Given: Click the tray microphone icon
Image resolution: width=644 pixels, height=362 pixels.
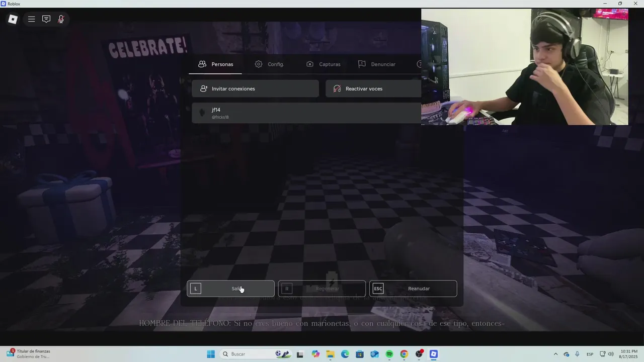Looking at the screenshot, I should point(577,354).
